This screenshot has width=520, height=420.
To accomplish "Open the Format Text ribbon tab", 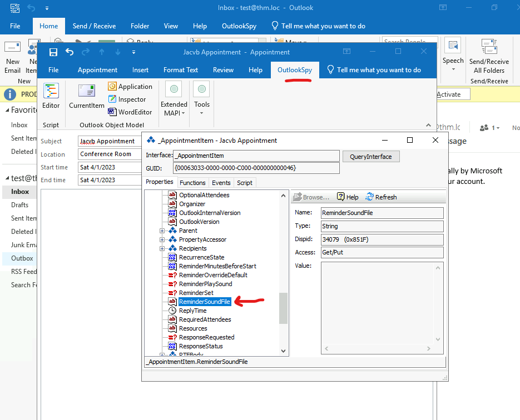I will click(181, 70).
